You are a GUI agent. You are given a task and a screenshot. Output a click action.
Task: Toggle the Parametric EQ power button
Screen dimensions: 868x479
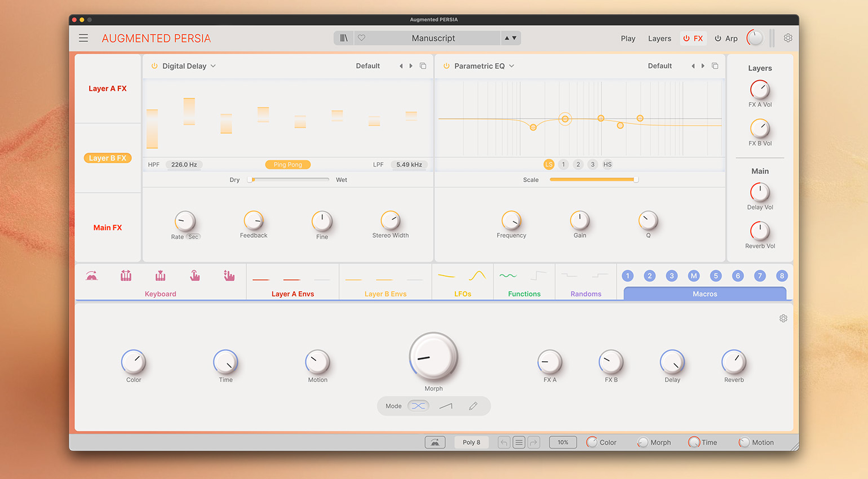click(x=446, y=66)
